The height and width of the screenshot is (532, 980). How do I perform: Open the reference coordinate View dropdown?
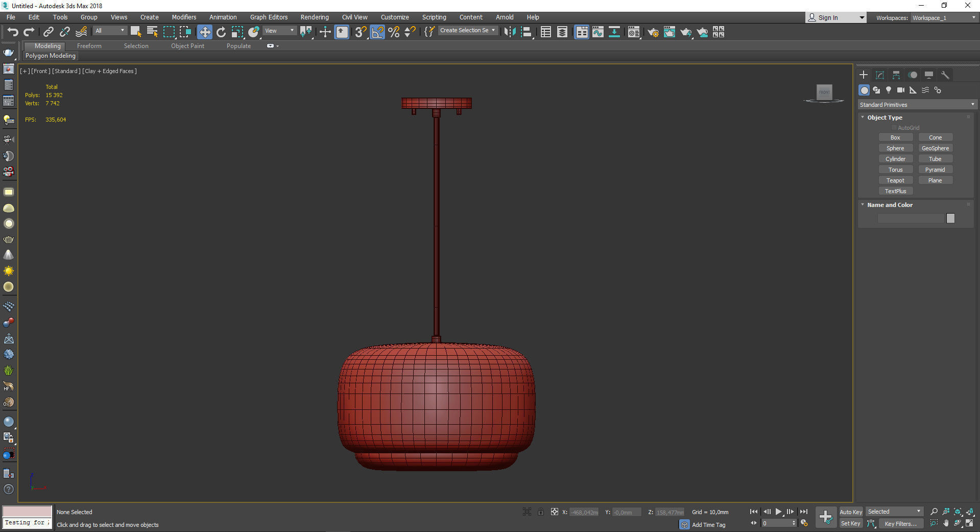[279, 31]
